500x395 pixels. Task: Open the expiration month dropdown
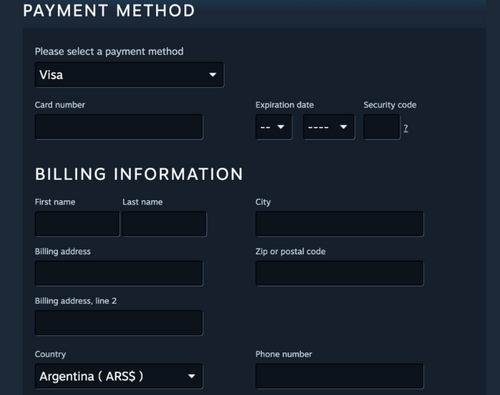click(274, 127)
